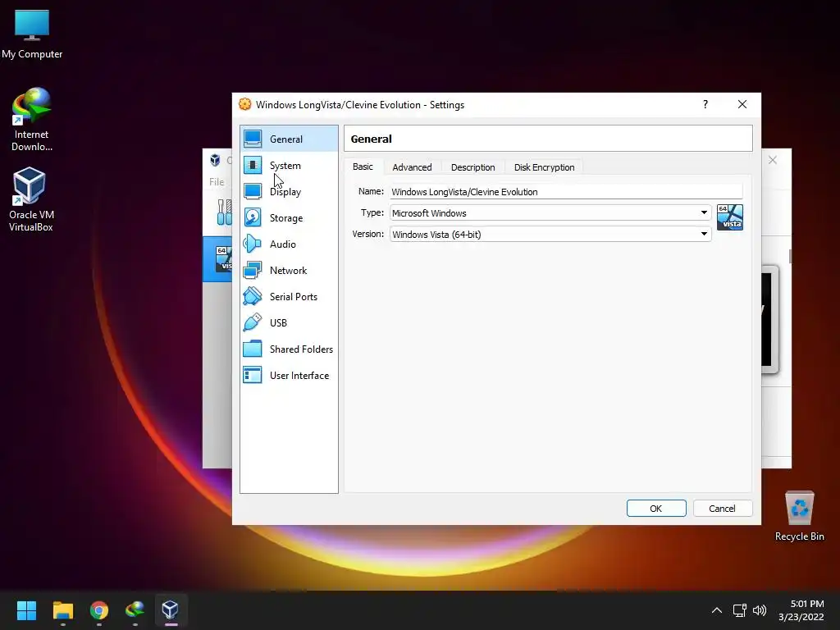
Task: Open the Version dropdown Windows Vista
Action: (x=550, y=234)
